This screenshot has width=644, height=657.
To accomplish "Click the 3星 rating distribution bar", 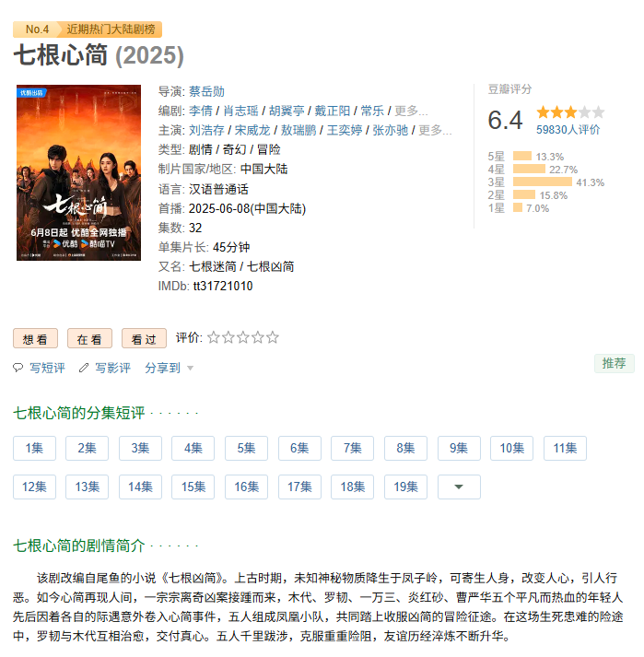I will click(542, 182).
